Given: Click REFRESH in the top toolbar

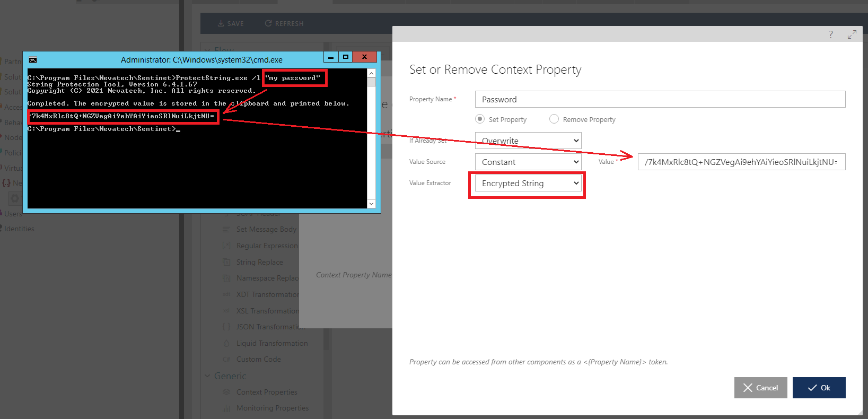Looking at the screenshot, I should coord(284,23).
